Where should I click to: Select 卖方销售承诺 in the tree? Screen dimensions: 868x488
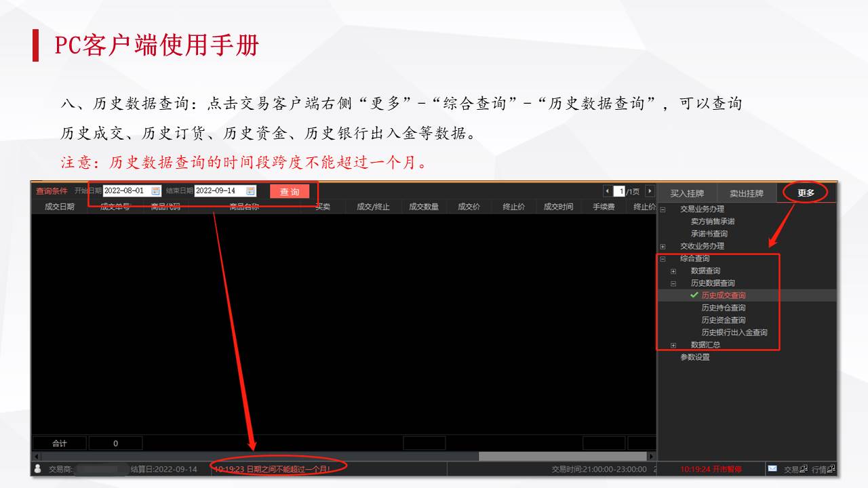point(713,222)
